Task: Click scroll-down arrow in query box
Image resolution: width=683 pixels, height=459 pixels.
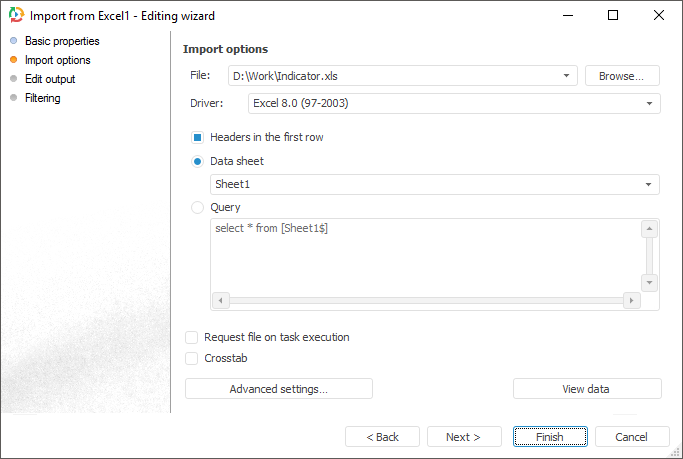Action: [649, 283]
